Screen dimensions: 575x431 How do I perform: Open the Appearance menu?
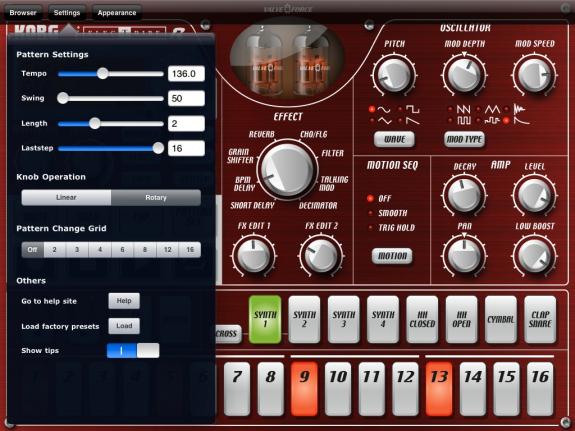117,12
